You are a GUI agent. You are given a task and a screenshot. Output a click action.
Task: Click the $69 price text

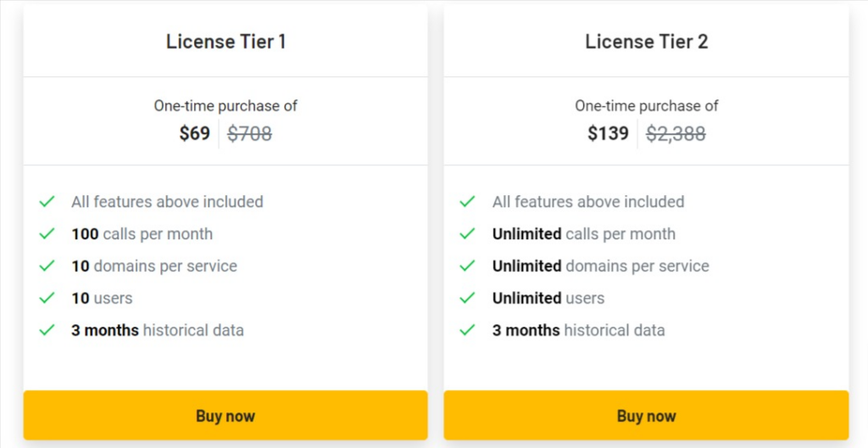coord(195,133)
